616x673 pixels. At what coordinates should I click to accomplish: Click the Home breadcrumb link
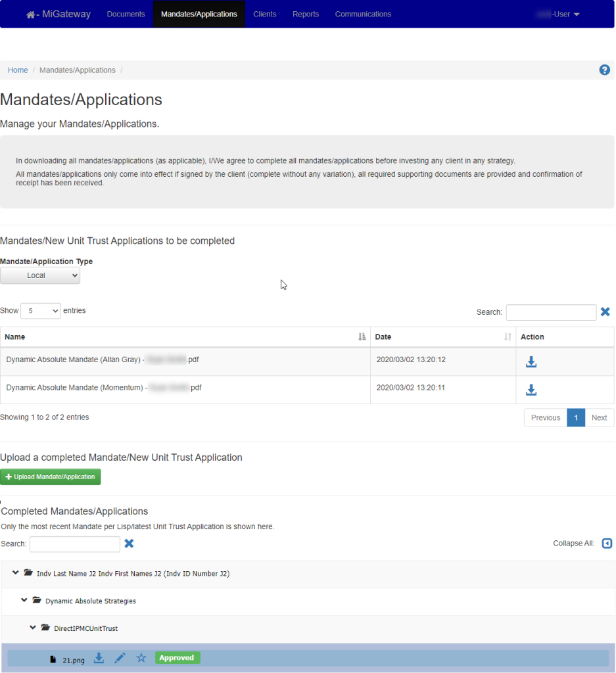[x=18, y=70]
